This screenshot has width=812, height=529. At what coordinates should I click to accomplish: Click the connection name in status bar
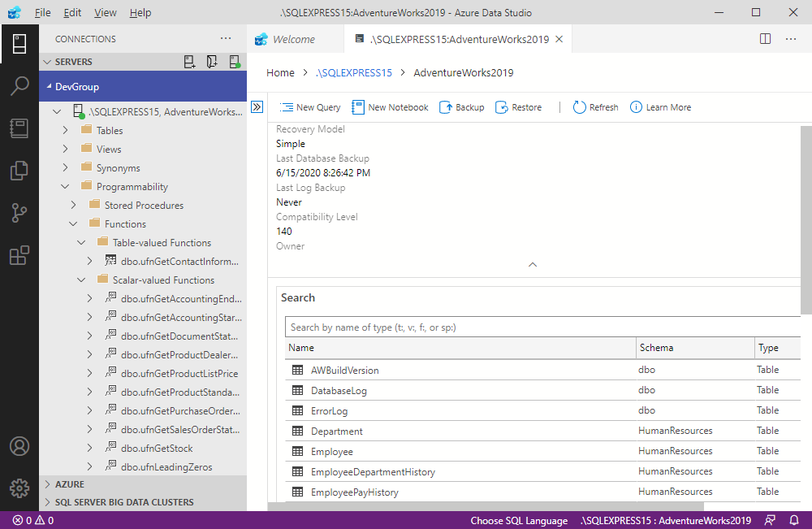point(666,520)
